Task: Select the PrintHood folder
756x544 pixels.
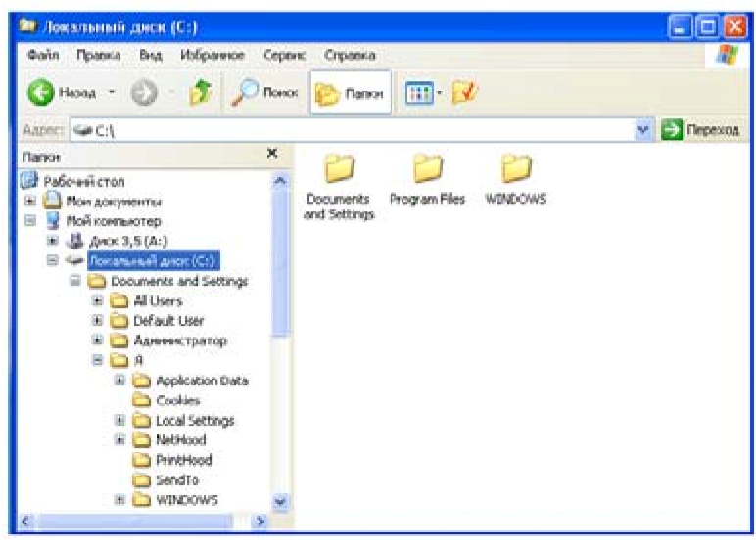Action: (184, 460)
